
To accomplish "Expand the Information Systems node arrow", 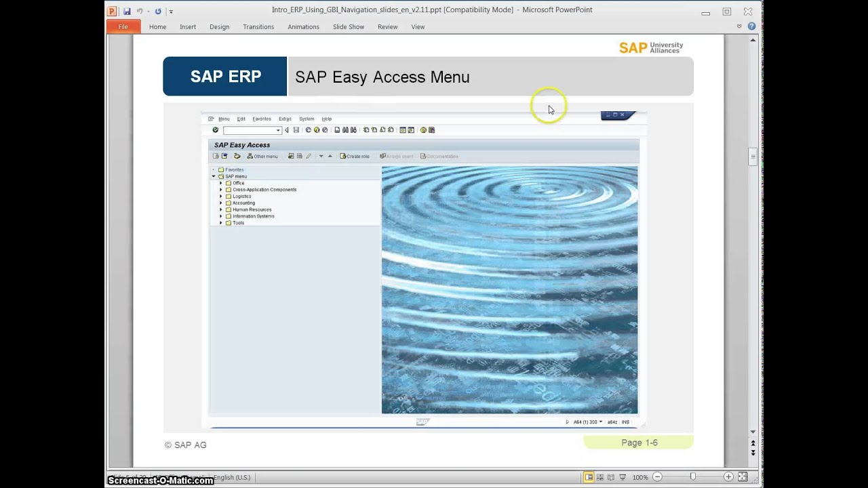I will pyautogui.click(x=220, y=216).
